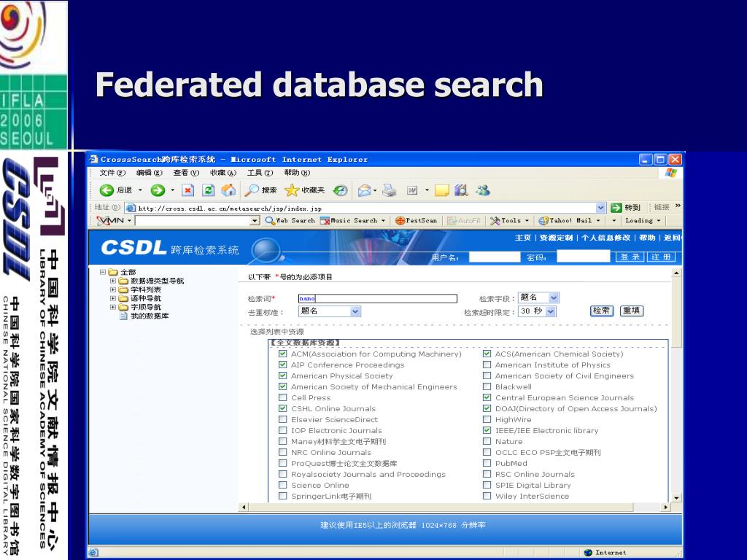Open the Tools toolbar menu

(x=509, y=220)
